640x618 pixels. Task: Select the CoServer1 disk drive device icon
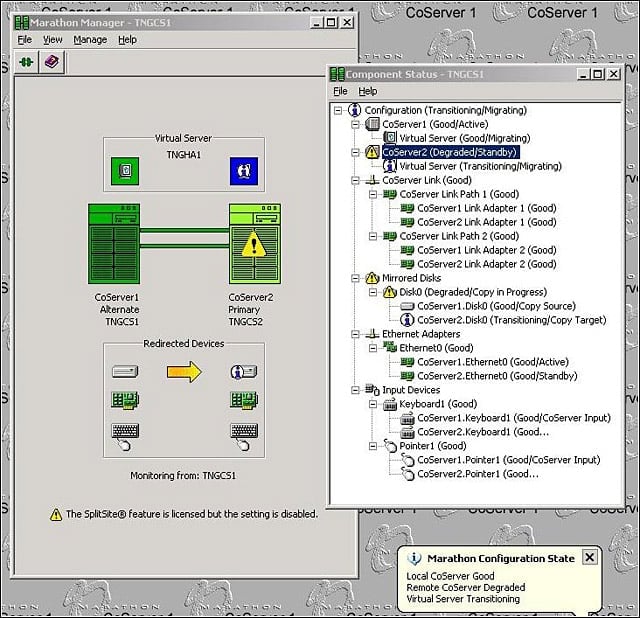pos(125,371)
